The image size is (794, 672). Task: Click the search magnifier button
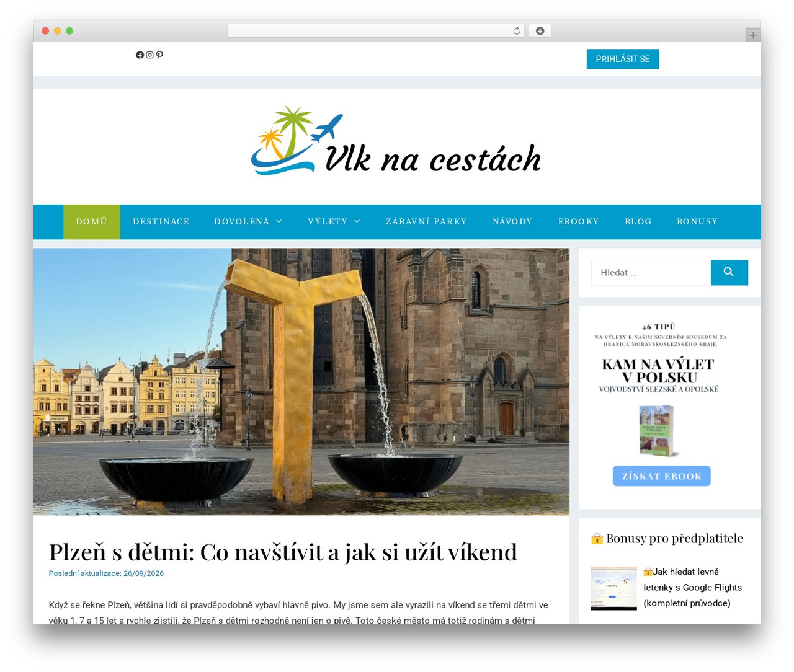(x=729, y=272)
